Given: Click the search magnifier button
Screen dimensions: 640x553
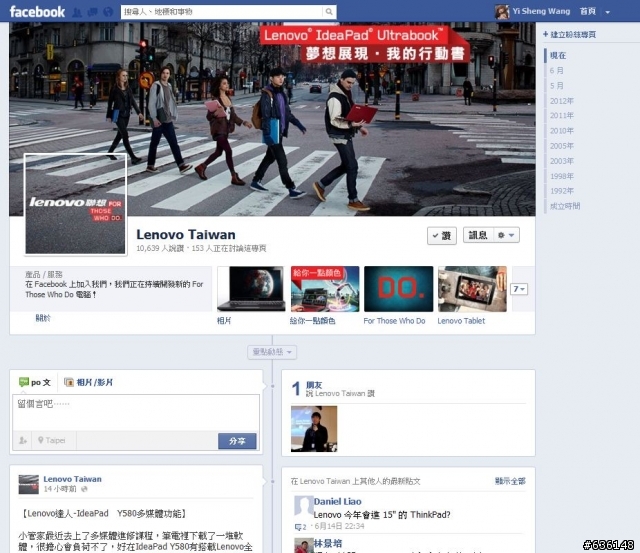Looking at the screenshot, I should tap(329, 12).
